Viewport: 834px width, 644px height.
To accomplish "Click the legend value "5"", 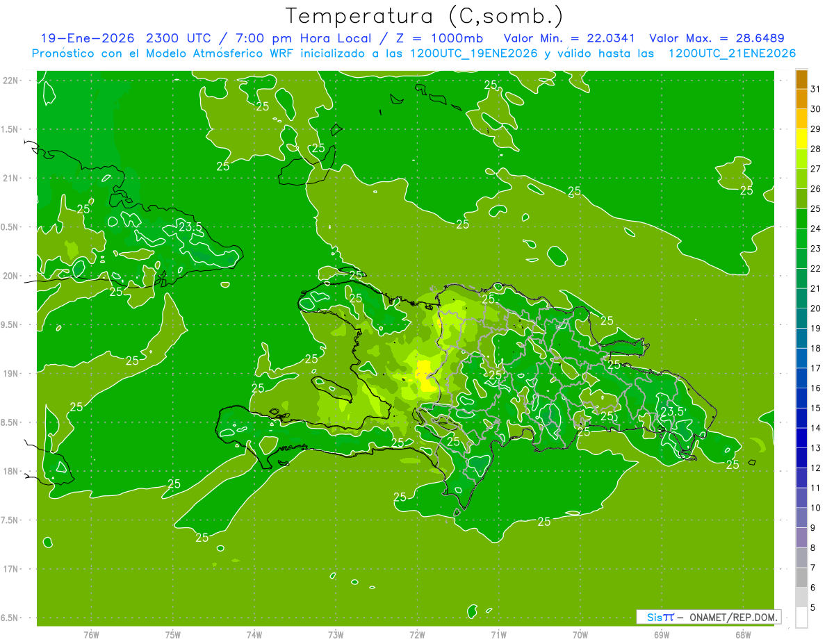I will 813,608.
